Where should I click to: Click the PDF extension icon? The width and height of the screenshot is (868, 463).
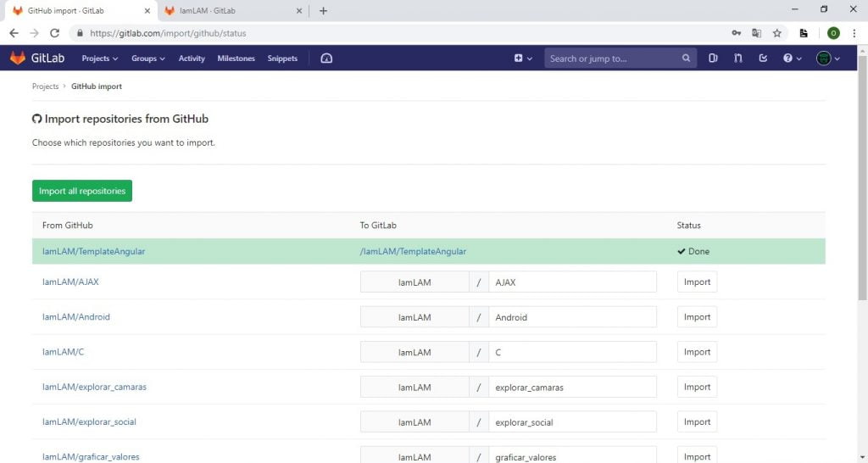coord(804,33)
